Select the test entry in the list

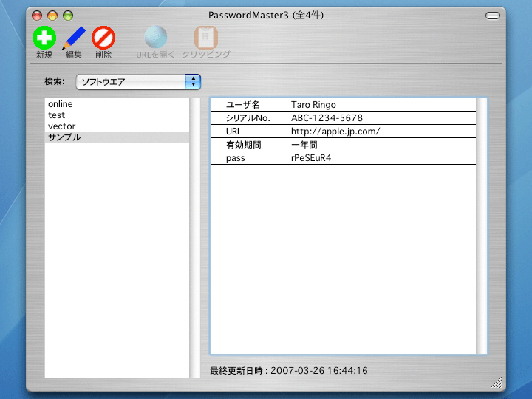click(117, 115)
